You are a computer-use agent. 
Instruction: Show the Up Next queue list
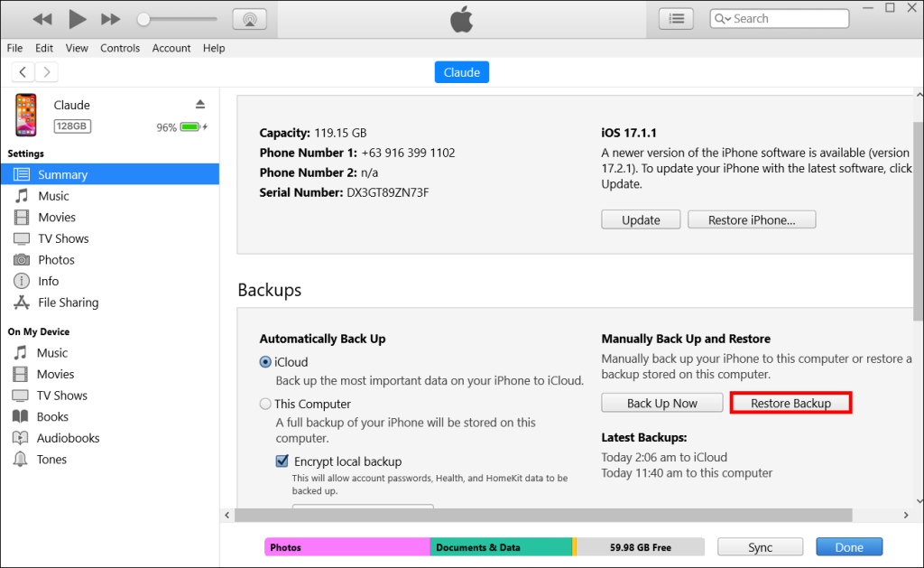(676, 18)
